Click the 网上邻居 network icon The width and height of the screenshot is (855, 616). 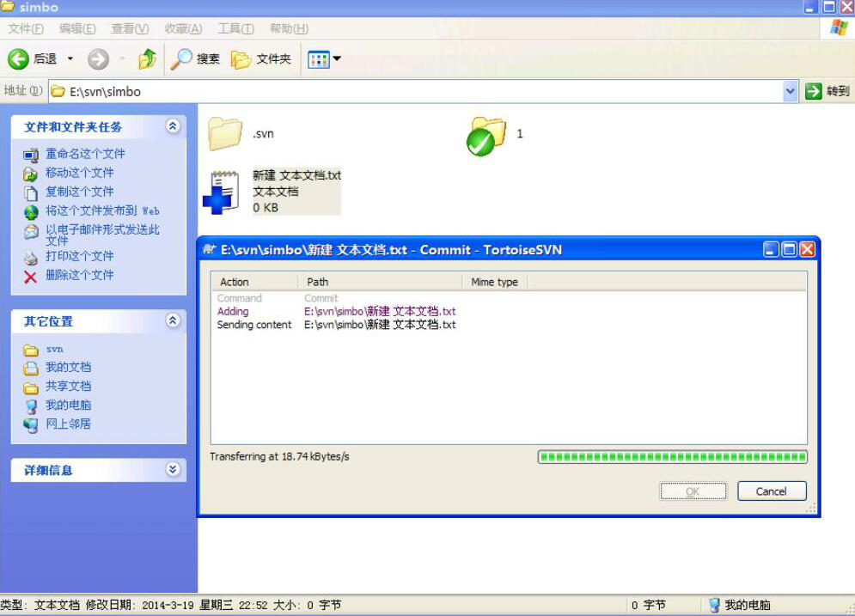(31, 425)
